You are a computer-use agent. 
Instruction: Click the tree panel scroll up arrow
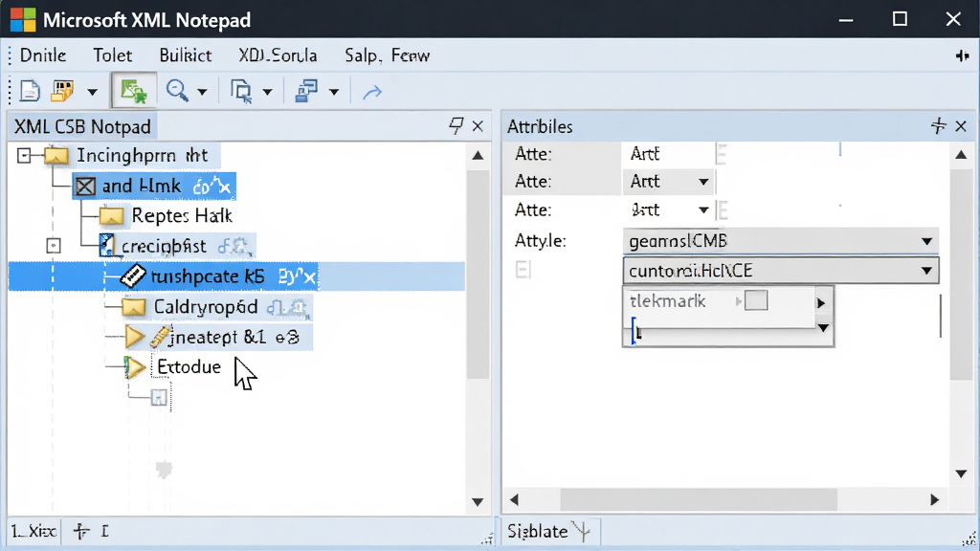click(478, 156)
